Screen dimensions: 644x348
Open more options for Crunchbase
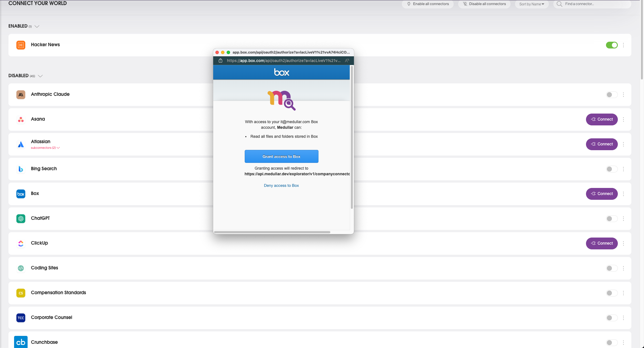coord(623,343)
